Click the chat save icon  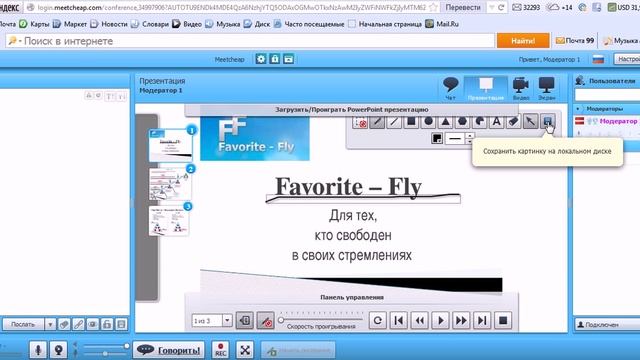[x=121, y=324]
